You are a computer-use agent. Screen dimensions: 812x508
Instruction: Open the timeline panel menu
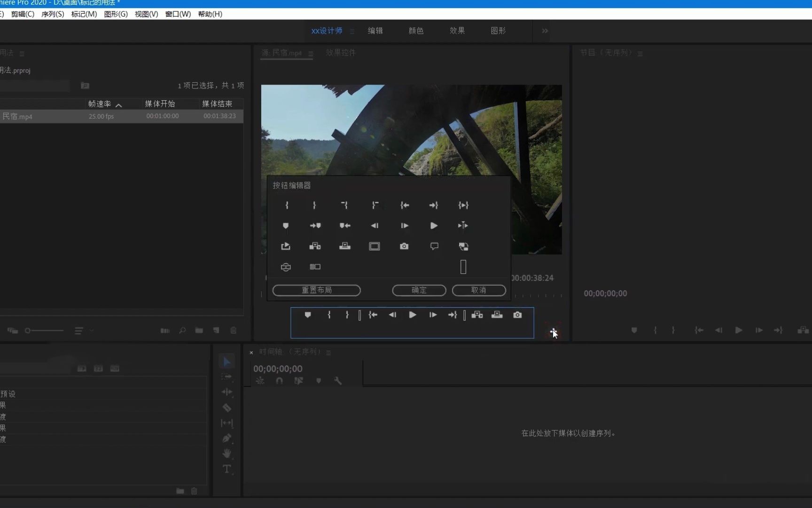[x=328, y=353]
